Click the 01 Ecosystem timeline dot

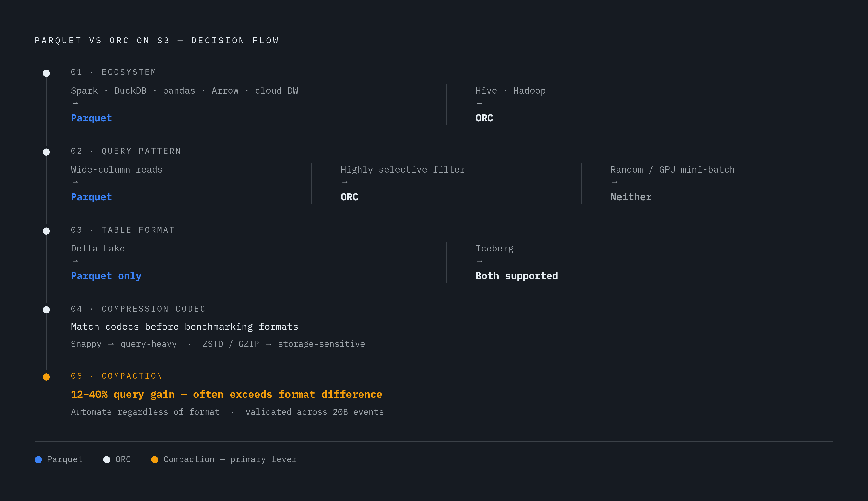[46, 73]
